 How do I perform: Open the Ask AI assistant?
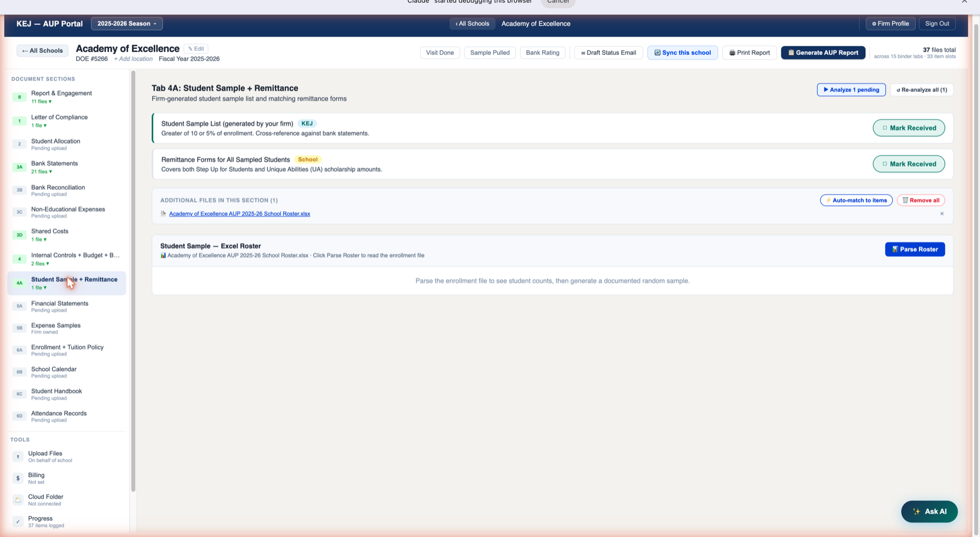click(x=929, y=512)
